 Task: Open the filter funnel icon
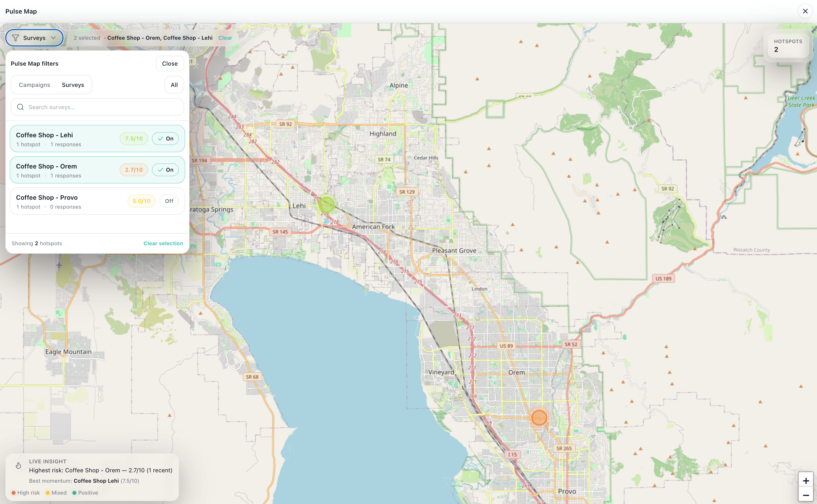coord(15,38)
